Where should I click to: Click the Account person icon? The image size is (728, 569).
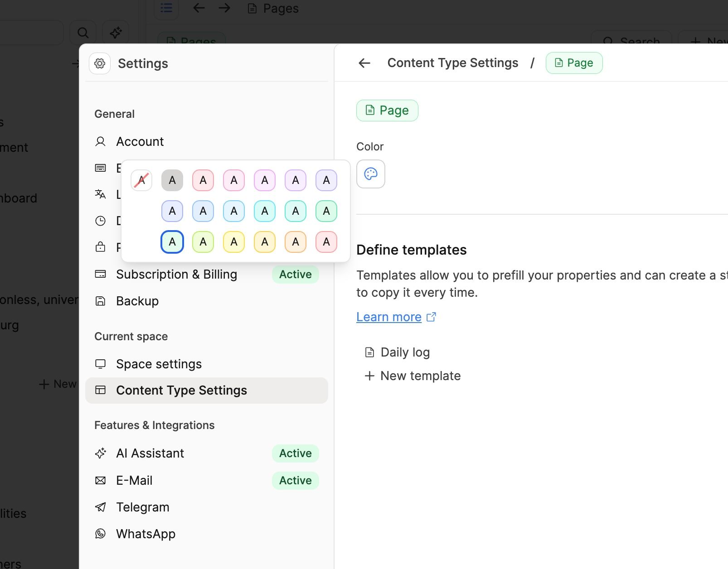point(100,141)
